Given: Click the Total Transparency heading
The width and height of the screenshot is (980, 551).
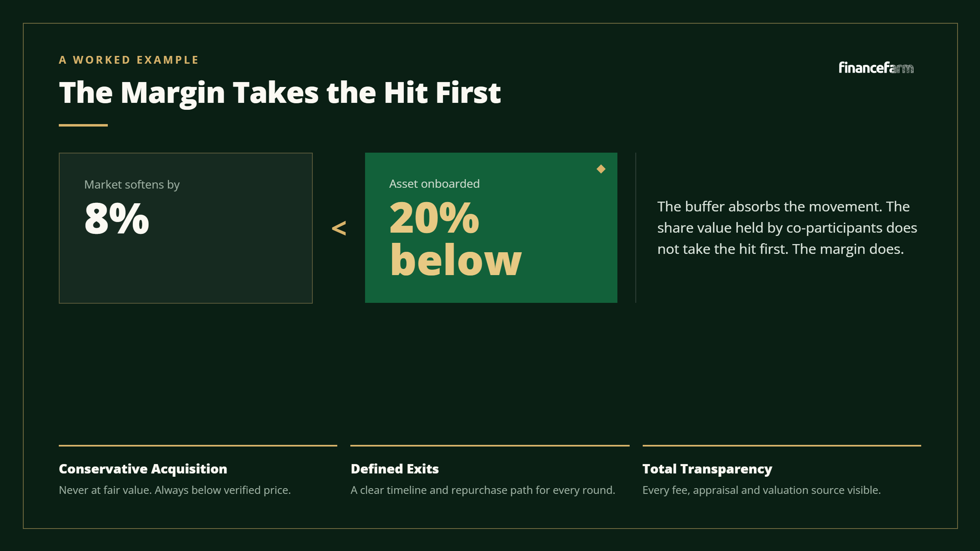Looking at the screenshot, I should pos(707,469).
